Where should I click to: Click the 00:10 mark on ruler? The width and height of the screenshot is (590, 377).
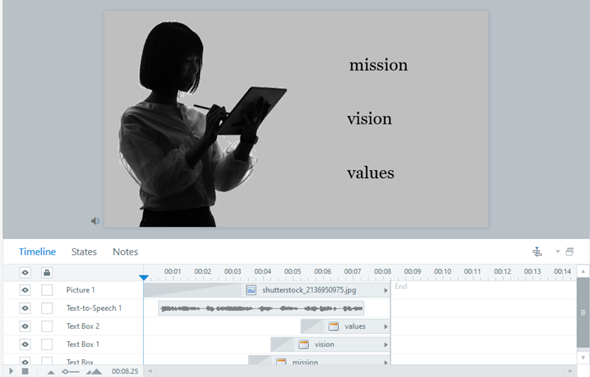(442, 272)
